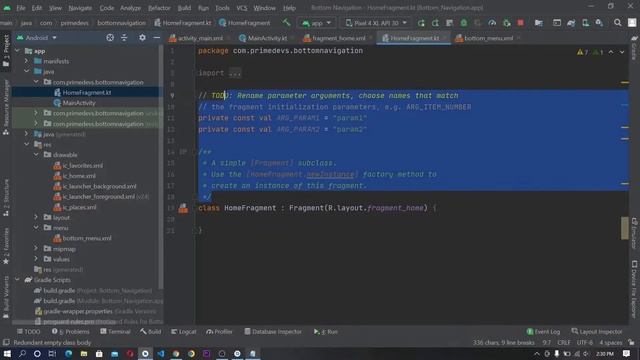This screenshot has width=640, height=360.
Task: Open the Problems tool window
Action: click(x=71, y=331)
